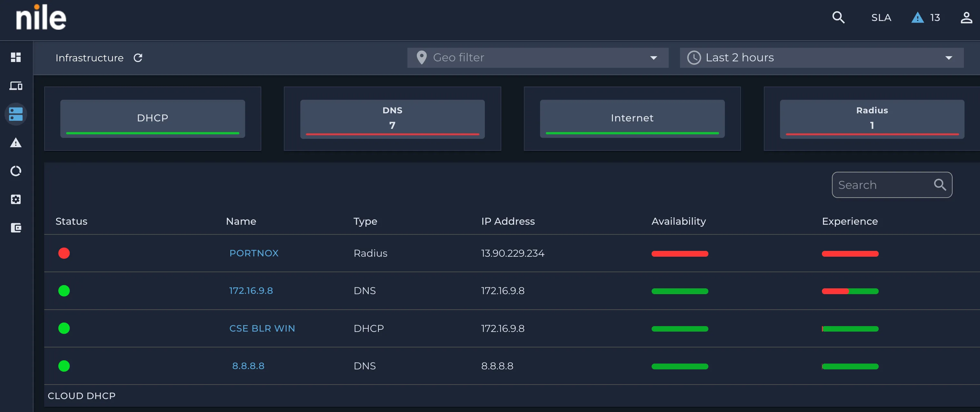The height and width of the screenshot is (412, 980).
Task: Open the 172.16.9.8 DNS name link
Action: (251, 291)
